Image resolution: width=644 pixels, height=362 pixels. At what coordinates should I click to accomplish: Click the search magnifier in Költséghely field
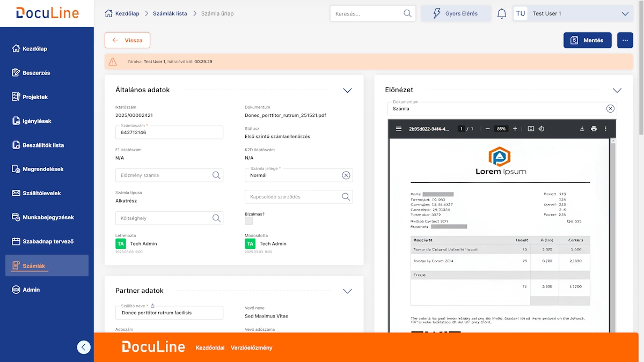tap(216, 218)
